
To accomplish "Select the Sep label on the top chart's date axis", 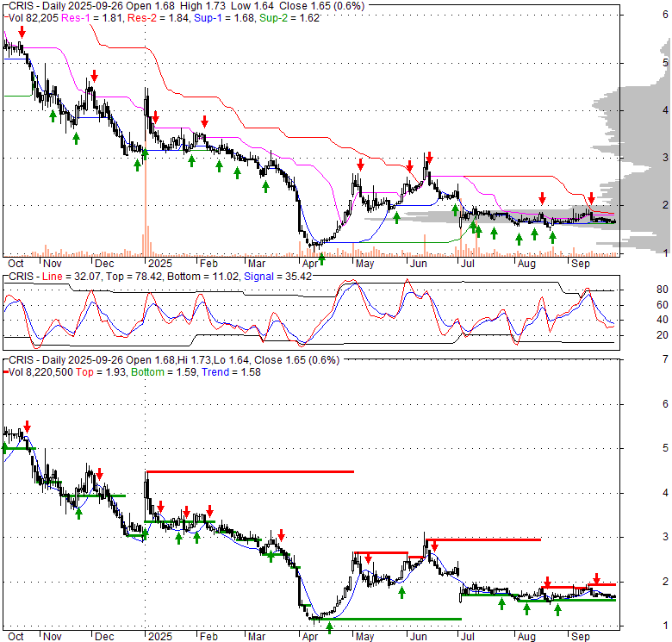I will click(581, 263).
